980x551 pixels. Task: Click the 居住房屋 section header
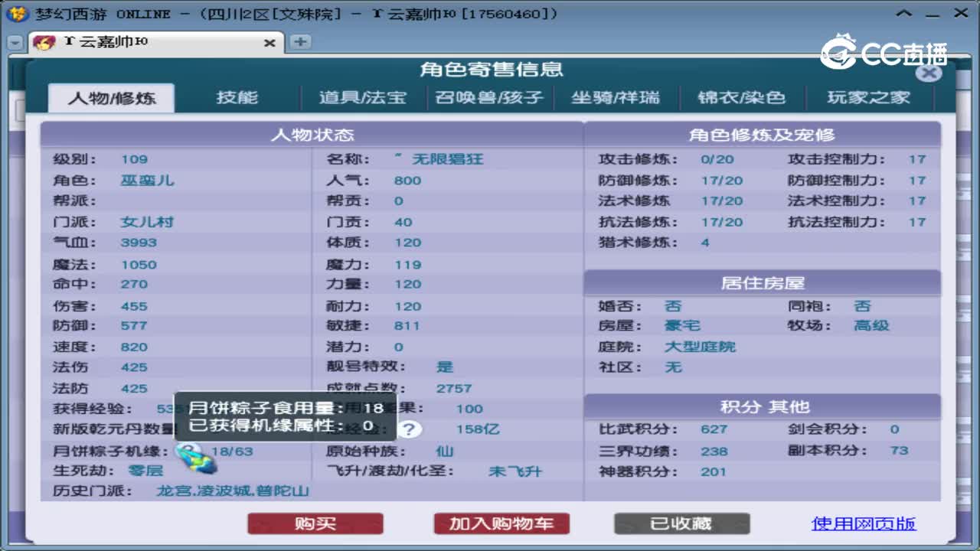(x=763, y=283)
